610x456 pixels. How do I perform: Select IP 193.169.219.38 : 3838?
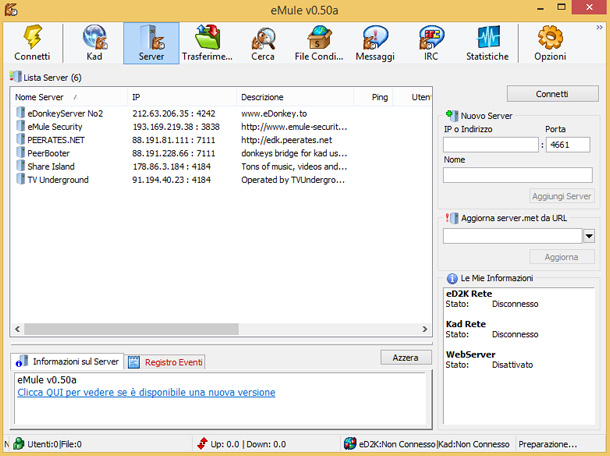click(176, 126)
